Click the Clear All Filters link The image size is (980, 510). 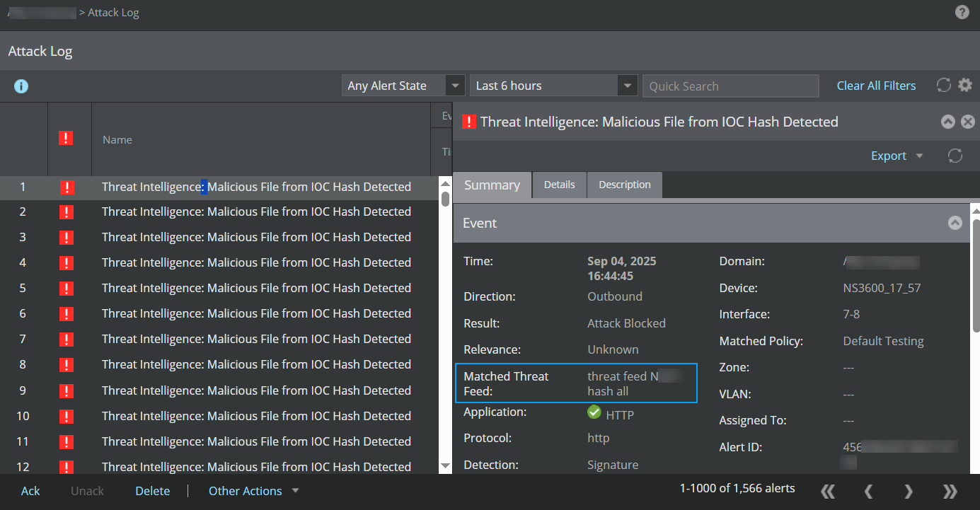[876, 86]
